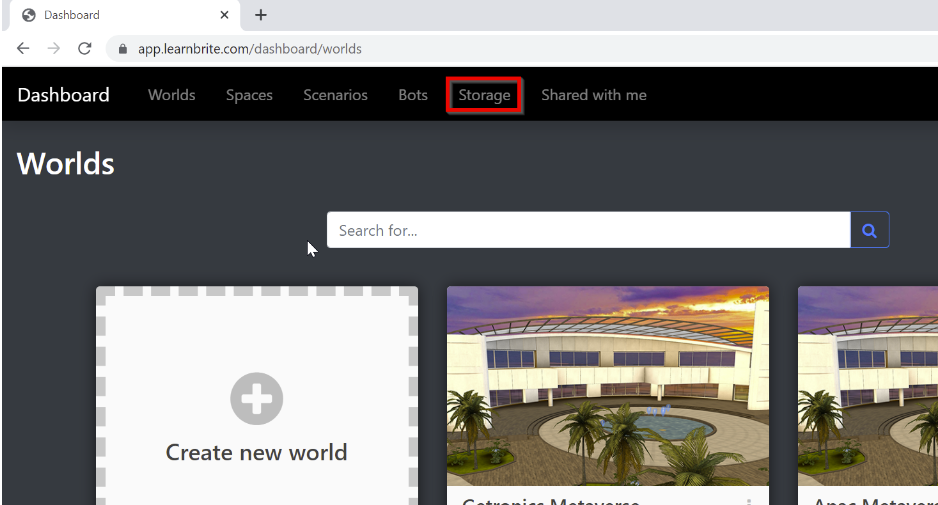The image size is (938, 505).
Task: Select the Dashboard browser tab
Action: click(x=123, y=15)
